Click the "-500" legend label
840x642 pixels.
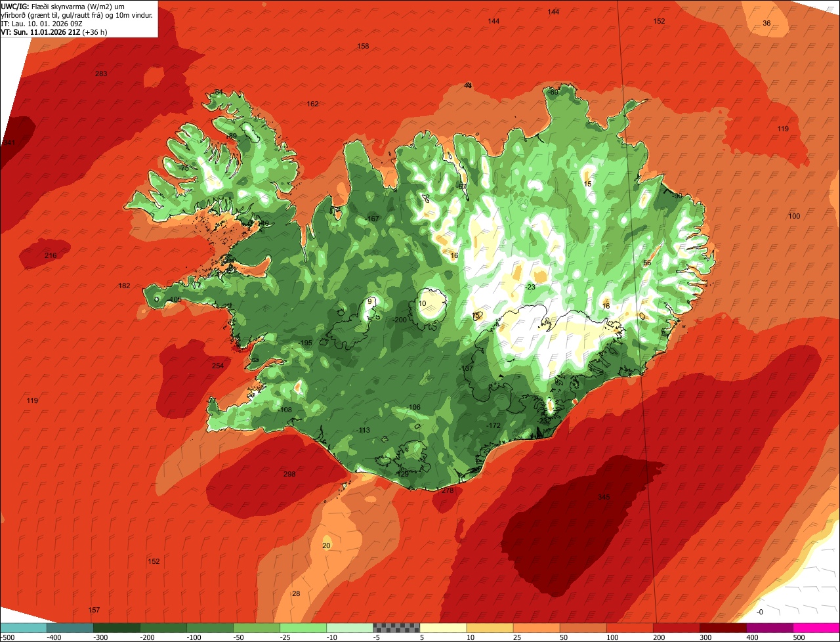pyautogui.click(x=7, y=637)
